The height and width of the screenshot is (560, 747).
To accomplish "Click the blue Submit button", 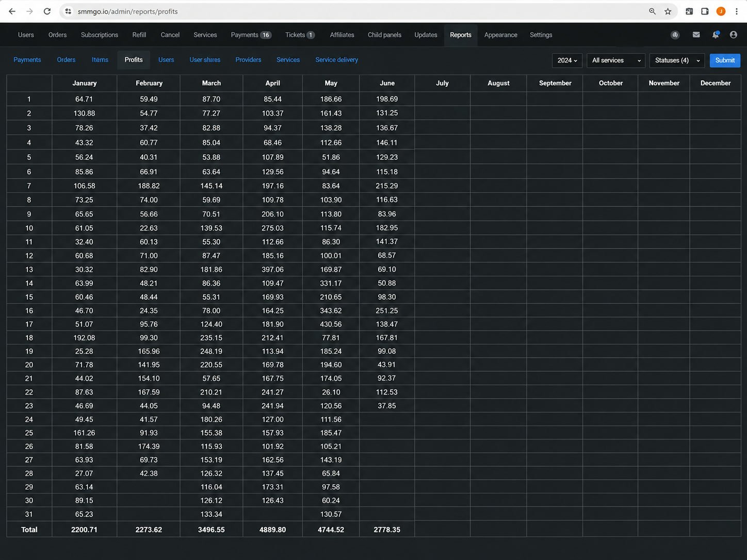I will point(725,60).
